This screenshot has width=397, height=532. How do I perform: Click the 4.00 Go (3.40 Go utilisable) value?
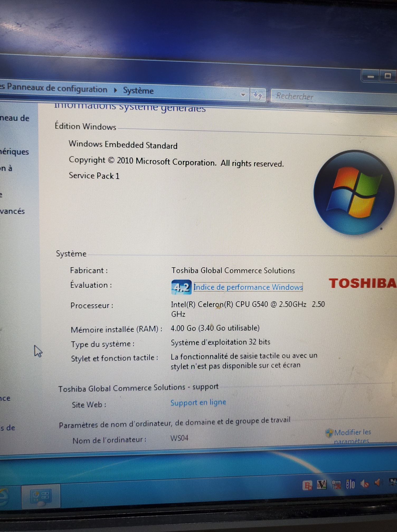[215, 328]
